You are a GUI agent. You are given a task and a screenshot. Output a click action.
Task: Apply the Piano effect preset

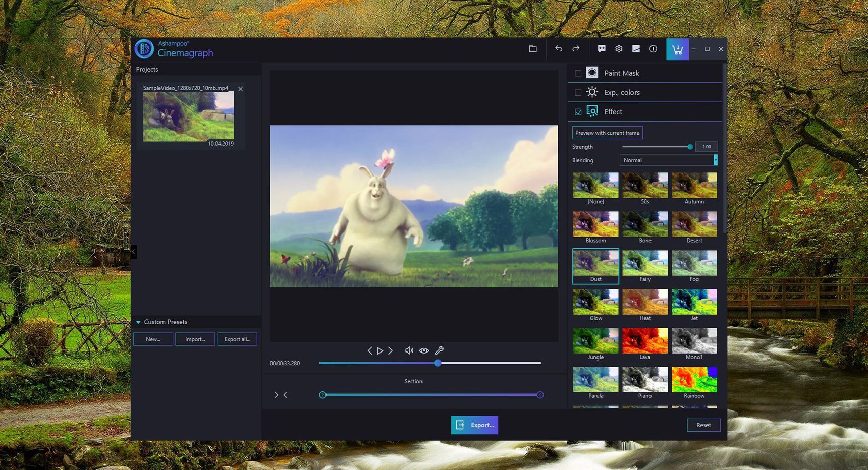point(645,383)
